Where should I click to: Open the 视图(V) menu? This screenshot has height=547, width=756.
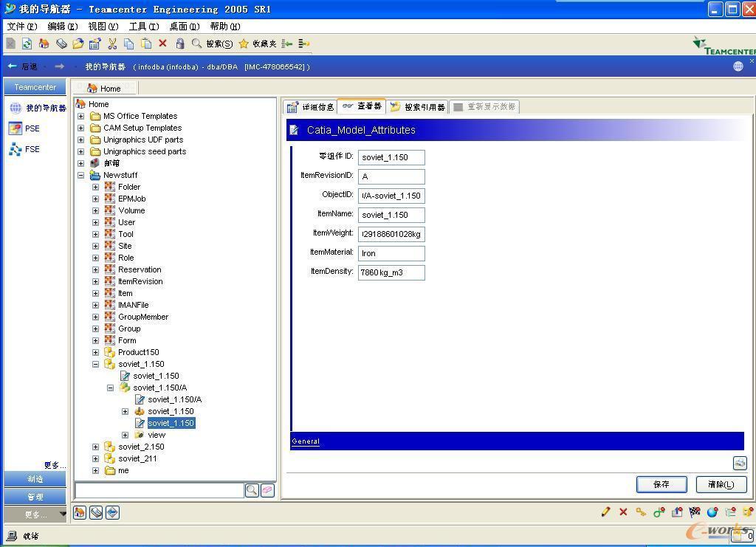pyautogui.click(x=103, y=27)
